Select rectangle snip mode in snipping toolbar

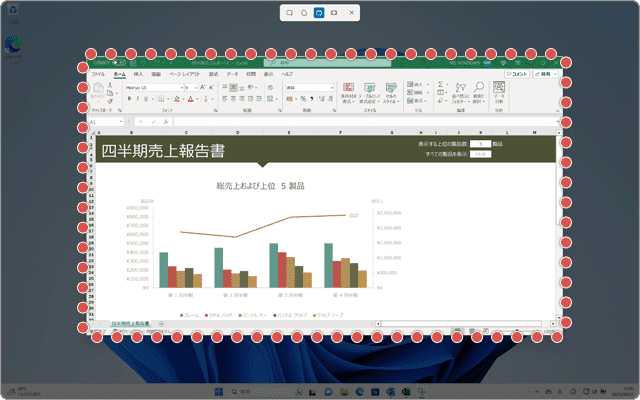point(288,13)
